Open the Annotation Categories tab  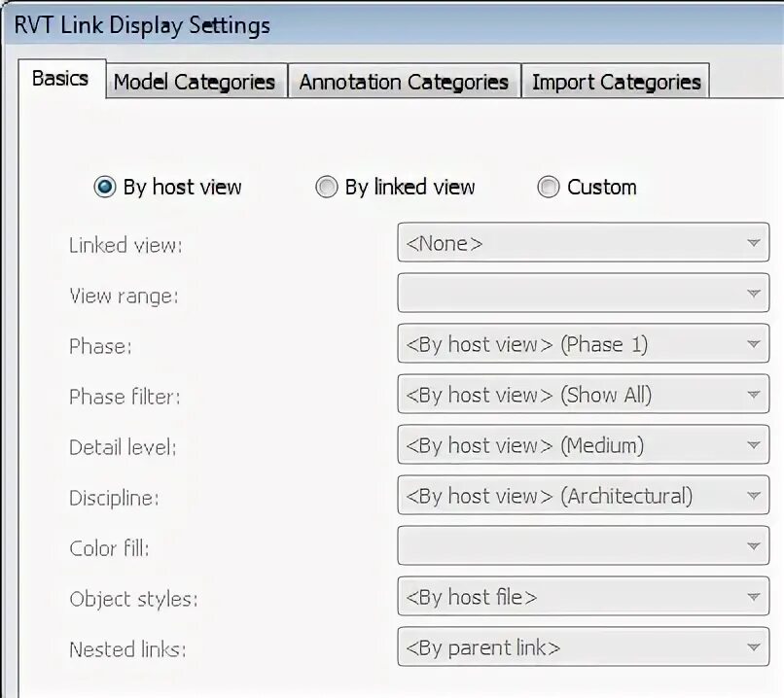404,82
